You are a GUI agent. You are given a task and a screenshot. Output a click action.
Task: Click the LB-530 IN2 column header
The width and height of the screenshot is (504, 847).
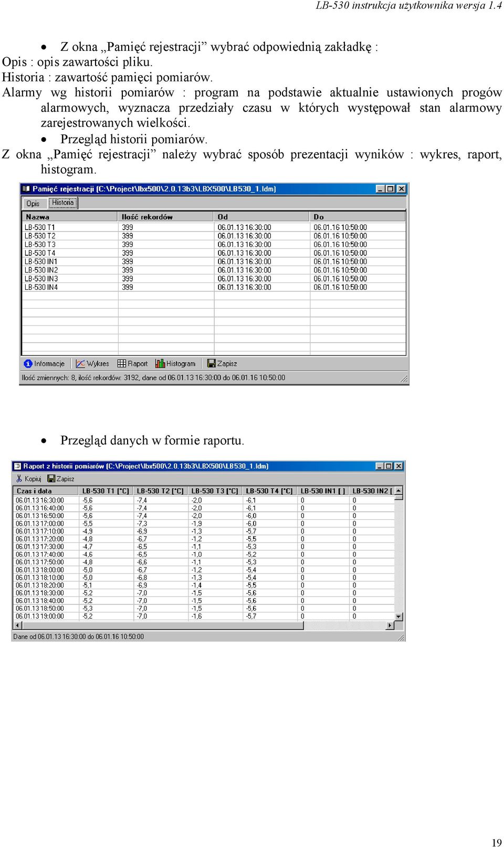coord(372,491)
